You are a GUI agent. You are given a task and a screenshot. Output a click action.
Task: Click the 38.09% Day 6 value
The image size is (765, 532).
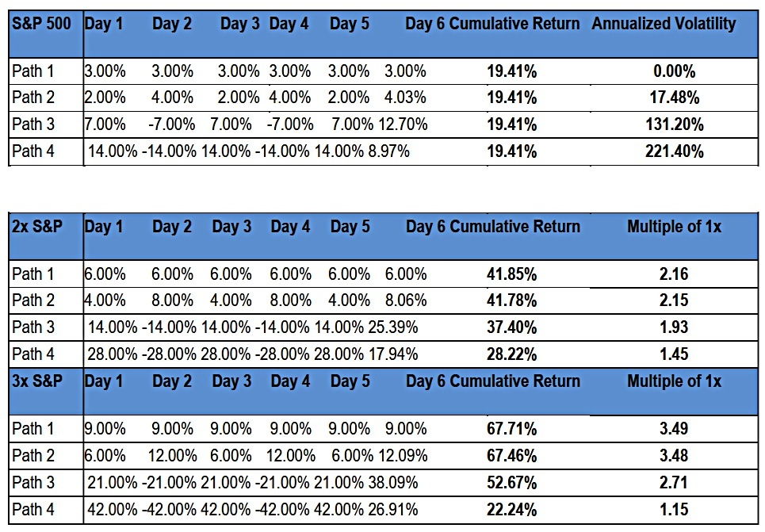tap(392, 483)
